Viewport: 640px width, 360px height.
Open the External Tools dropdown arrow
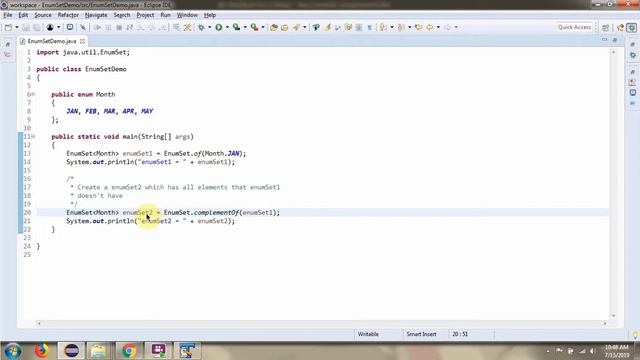click(x=262, y=27)
